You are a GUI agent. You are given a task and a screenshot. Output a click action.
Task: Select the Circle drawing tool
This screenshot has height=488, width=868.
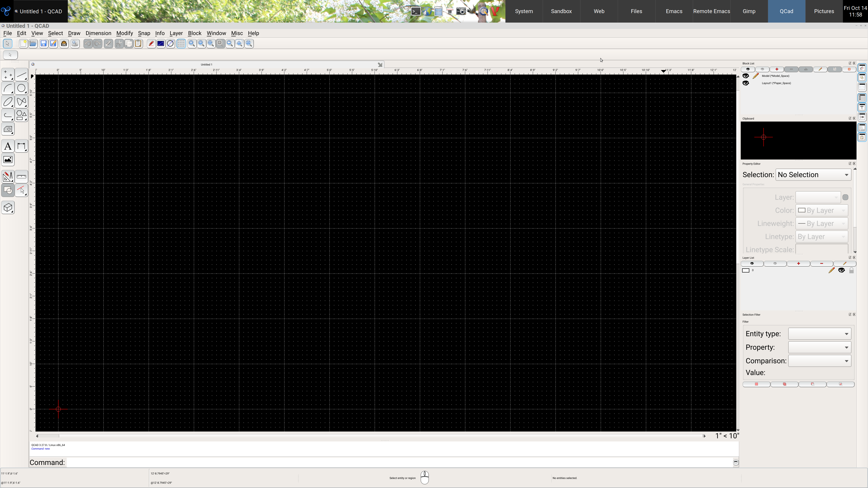(21, 88)
